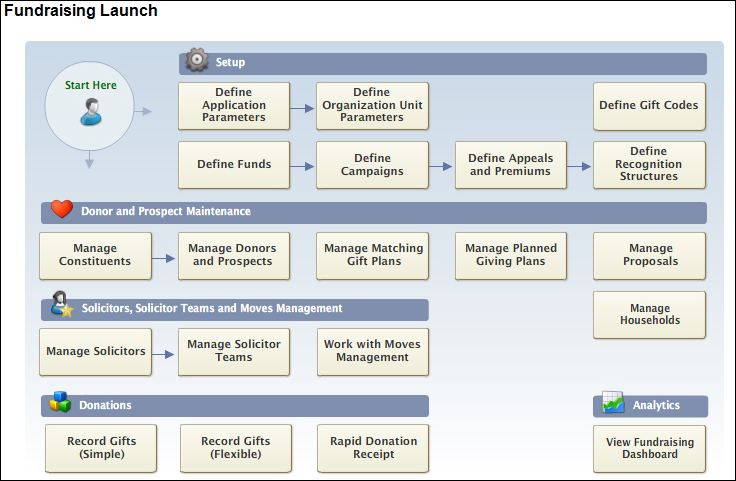This screenshot has height=481, width=736.
Task: Click the Analytics chart icon
Action: [x=613, y=403]
